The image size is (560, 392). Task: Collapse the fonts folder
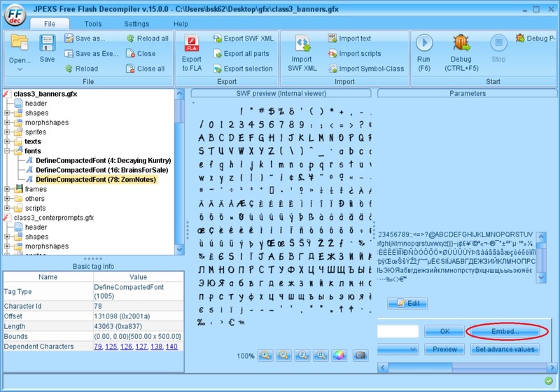(7, 151)
